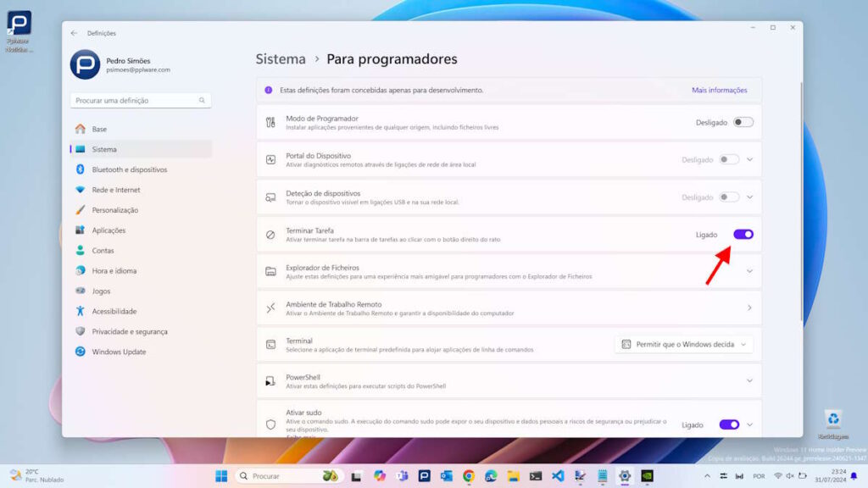Select Sistema in the sidebar
This screenshot has width=868, height=488.
142,149
